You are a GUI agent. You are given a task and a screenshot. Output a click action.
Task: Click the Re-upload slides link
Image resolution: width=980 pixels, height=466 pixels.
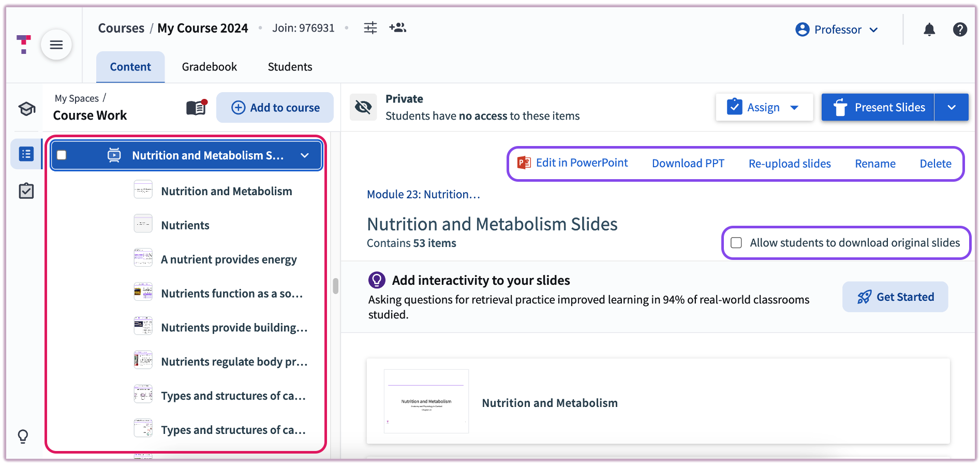[789, 164]
